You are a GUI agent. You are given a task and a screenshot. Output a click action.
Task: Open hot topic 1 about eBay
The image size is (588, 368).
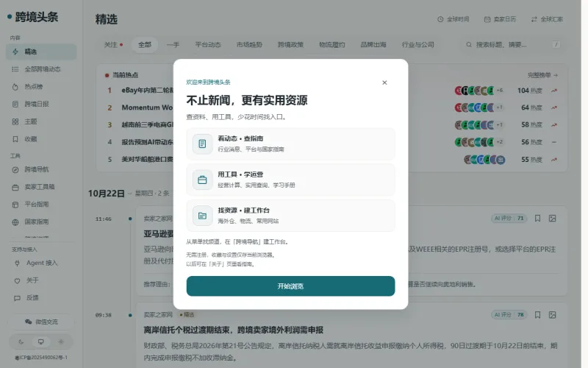pyautogui.click(x=148, y=90)
